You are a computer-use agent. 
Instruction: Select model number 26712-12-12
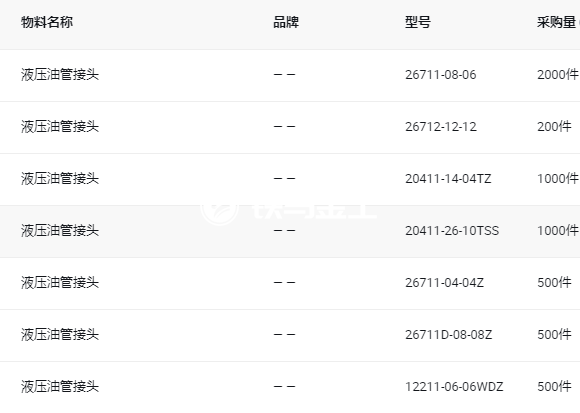click(441, 127)
